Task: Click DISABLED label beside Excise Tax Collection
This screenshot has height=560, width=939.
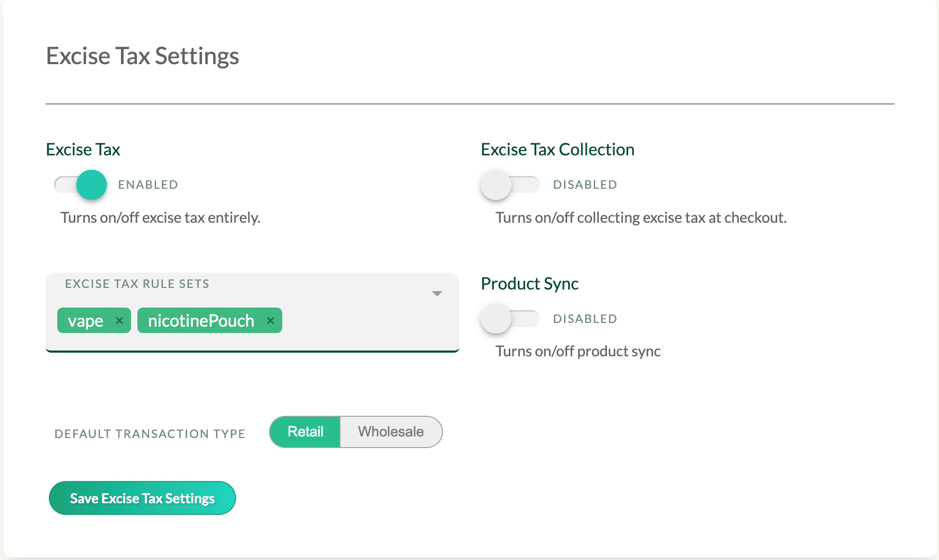Action: pyautogui.click(x=585, y=185)
